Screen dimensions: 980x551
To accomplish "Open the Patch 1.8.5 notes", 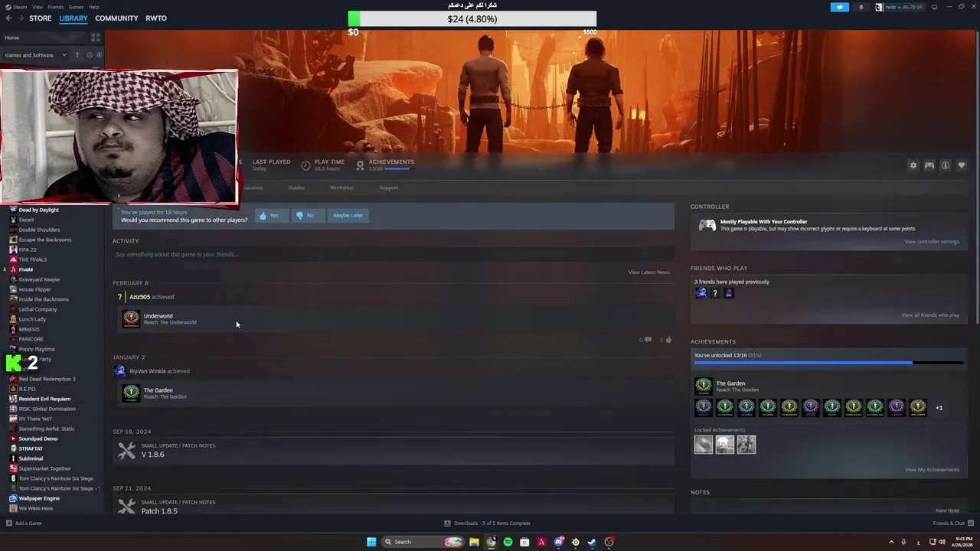I will tap(393, 505).
